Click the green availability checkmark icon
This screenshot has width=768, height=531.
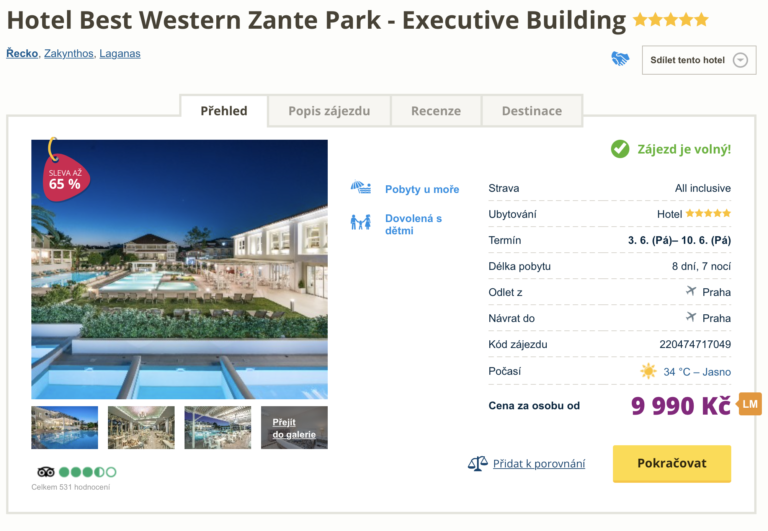click(620, 149)
